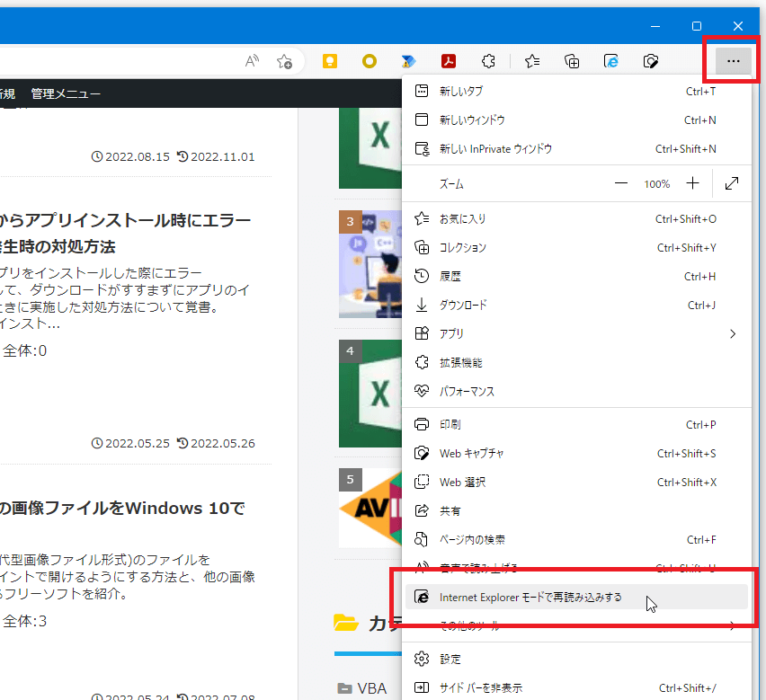Enter full screen using the zoom row arrow
The width and height of the screenshot is (766, 700).
[732, 183]
